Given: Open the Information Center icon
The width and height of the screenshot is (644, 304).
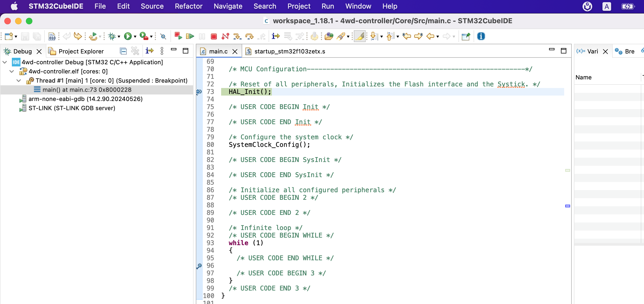Looking at the screenshot, I should tap(481, 36).
